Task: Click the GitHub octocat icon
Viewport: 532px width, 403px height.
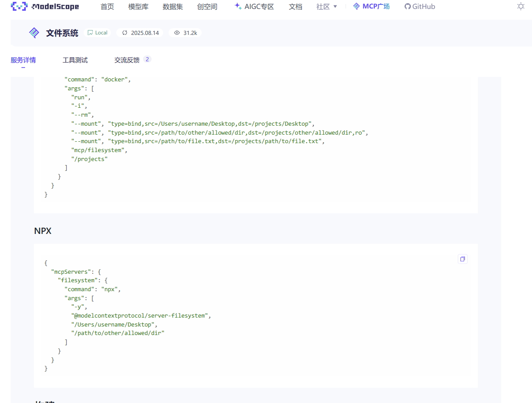Action: point(407,6)
